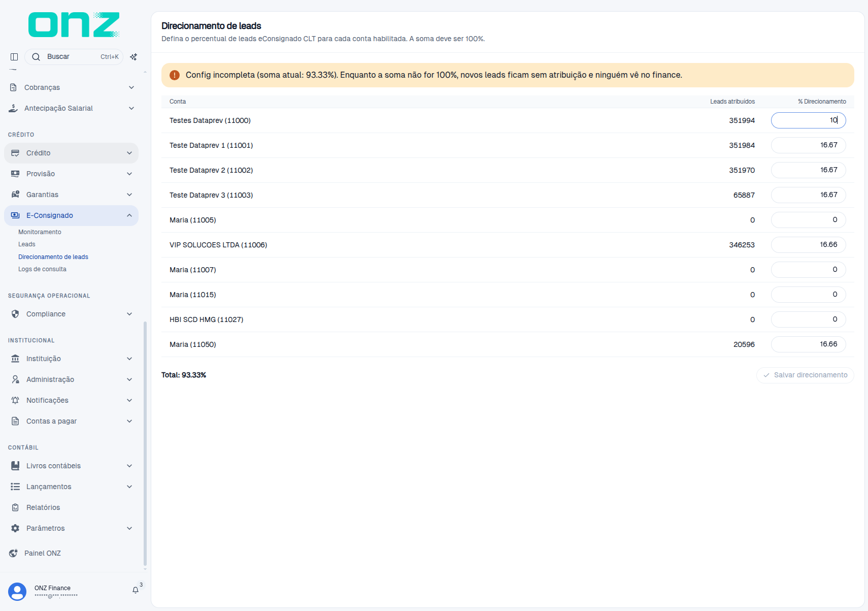Click the Compliance shield icon
Viewport: 868px width, 611px height.
[x=15, y=314]
